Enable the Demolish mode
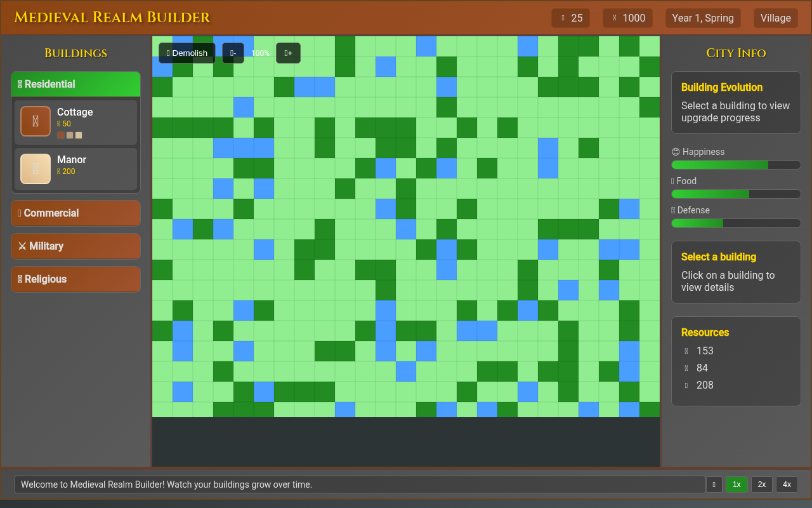Image resolution: width=812 pixels, height=508 pixels. [187, 53]
